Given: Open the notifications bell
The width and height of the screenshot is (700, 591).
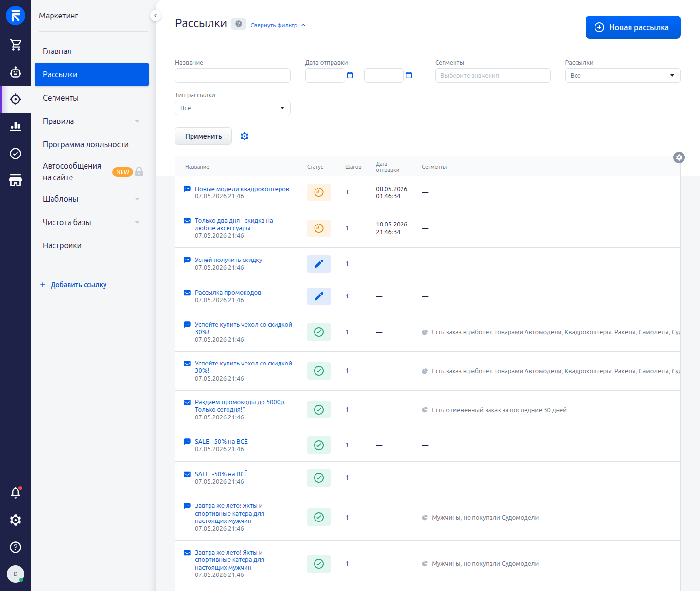Looking at the screenshot, I should pos(16,493).
